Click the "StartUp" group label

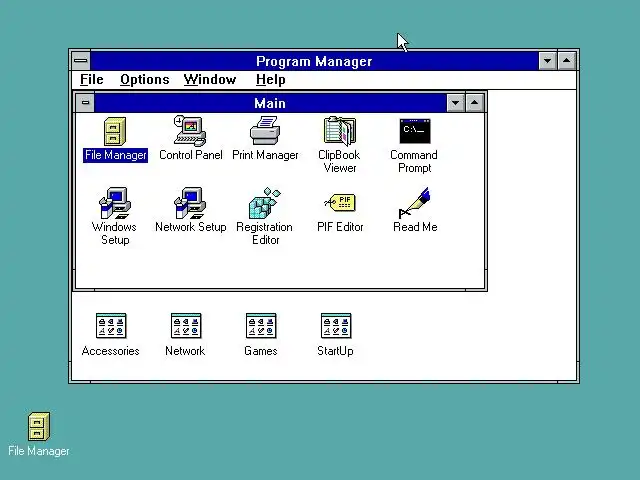(336, 351)
